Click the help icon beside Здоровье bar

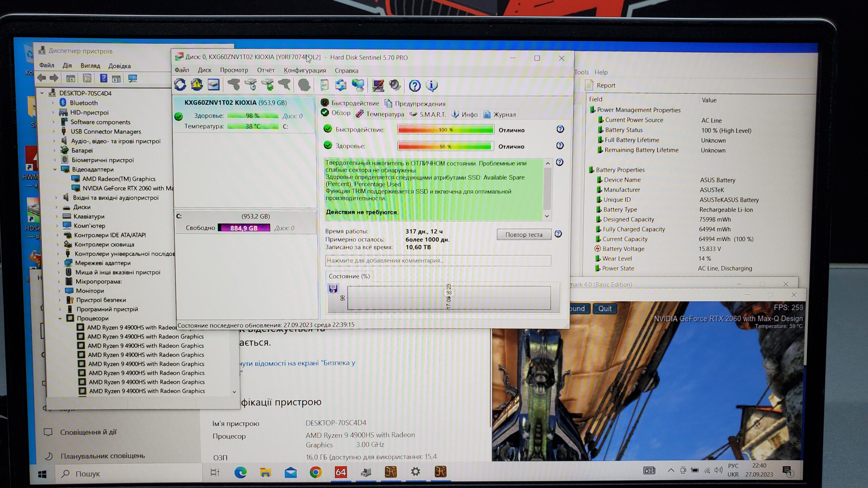pos(560,146)
